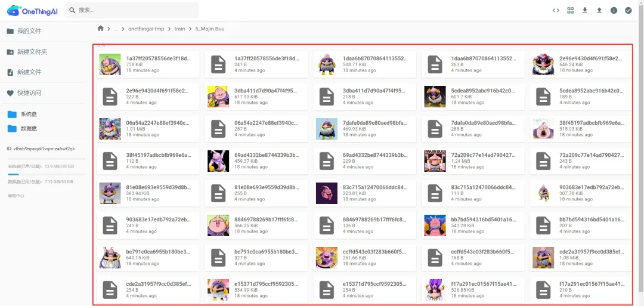Select the 38f45197 515.03 KiB image
The height and width of the screenshot is (306, 644).
coord(543,129)
